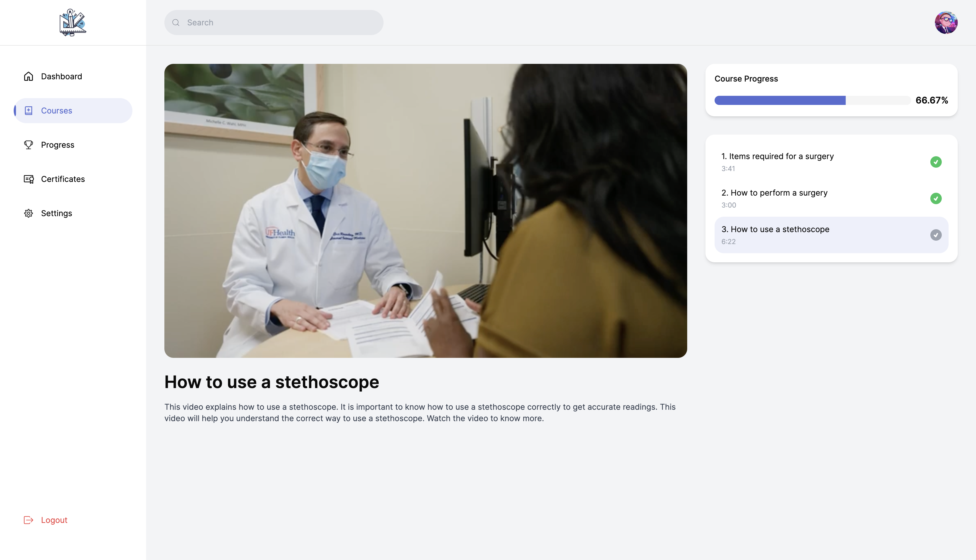Open the user profile avatar
This screenshot has width=976, height=560.
pyautogui.click(x=946, y=23)
